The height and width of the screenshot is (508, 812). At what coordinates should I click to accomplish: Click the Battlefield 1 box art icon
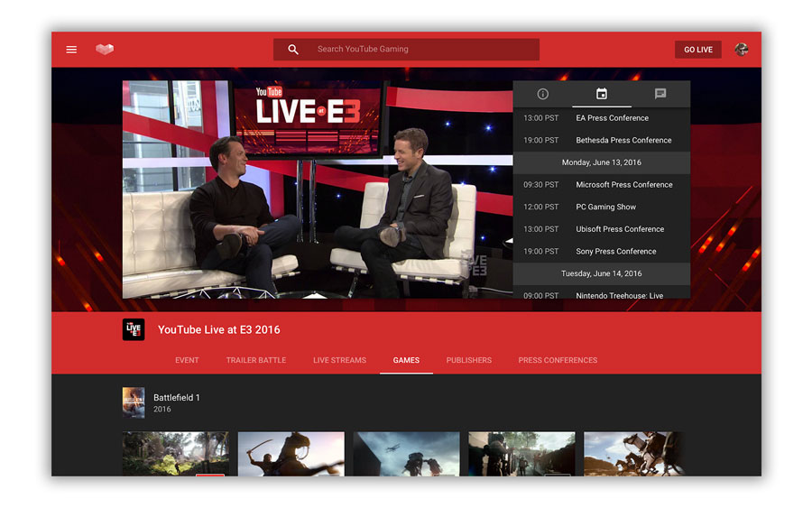pyautogui.click(x=134, y=402)
